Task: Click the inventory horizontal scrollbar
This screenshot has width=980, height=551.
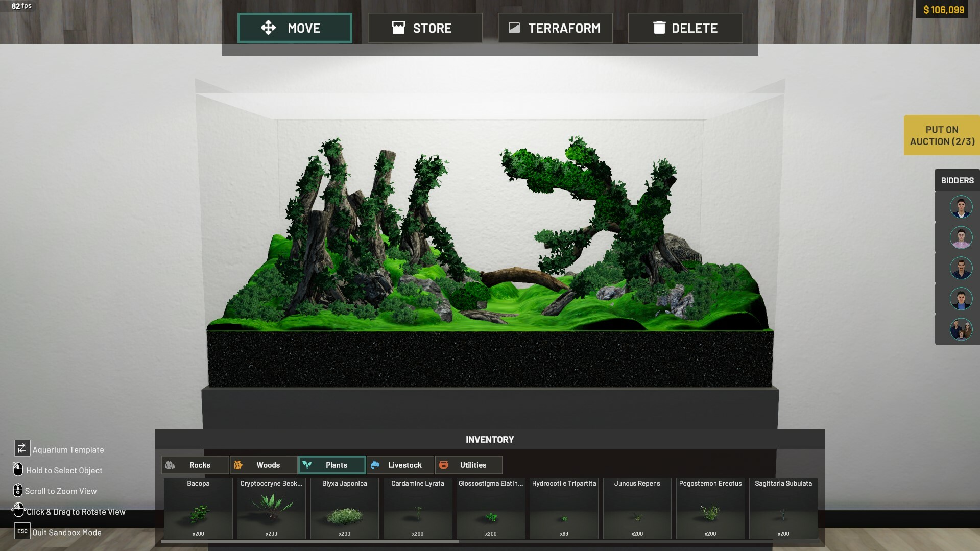Action: (x=310, y=541)
